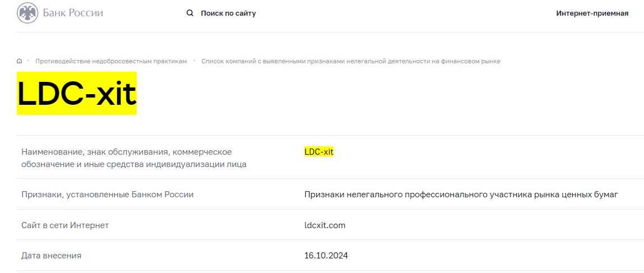Viewport: 644px width, 273px height.
Task: Click the Наименование, знак обслуживания row label
Action: click(126, 151)
